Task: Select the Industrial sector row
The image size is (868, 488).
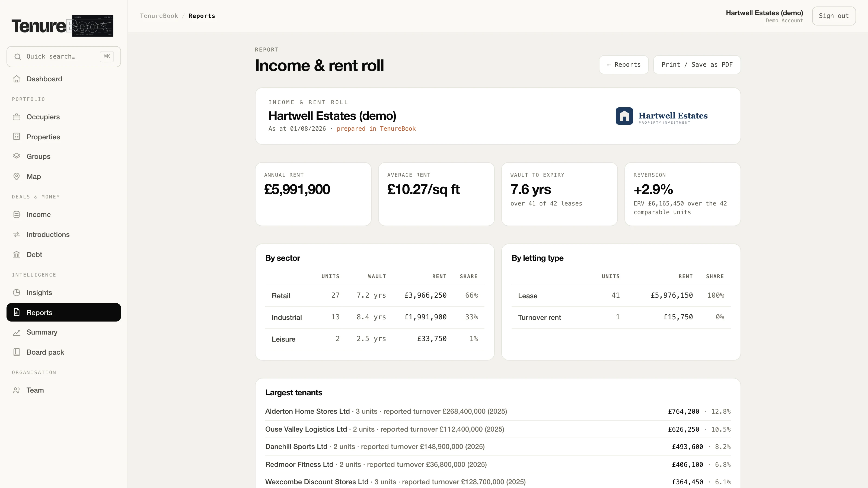Action: point(375,317)
